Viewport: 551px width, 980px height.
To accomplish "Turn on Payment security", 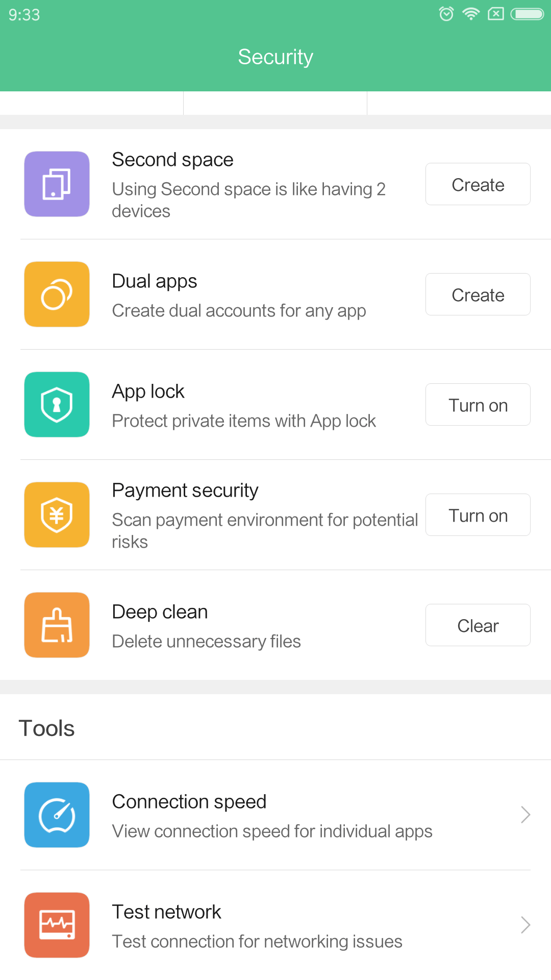I will click(478, 514).
